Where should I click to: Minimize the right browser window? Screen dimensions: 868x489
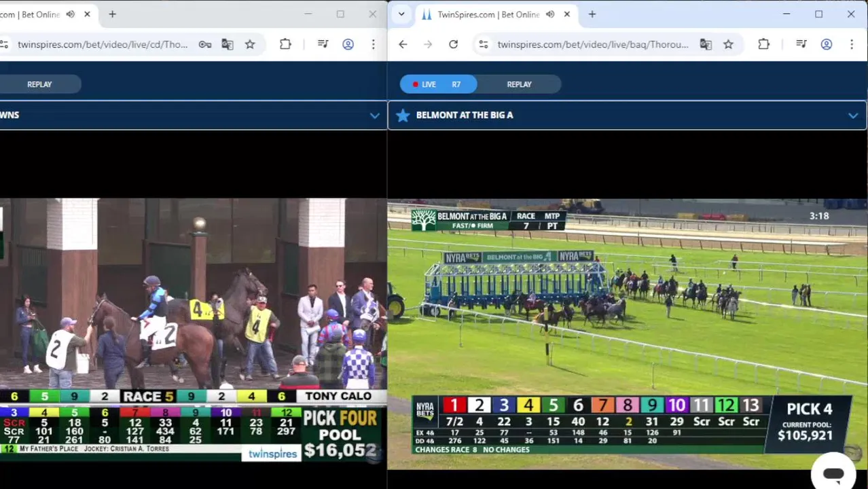pos(786,14)
